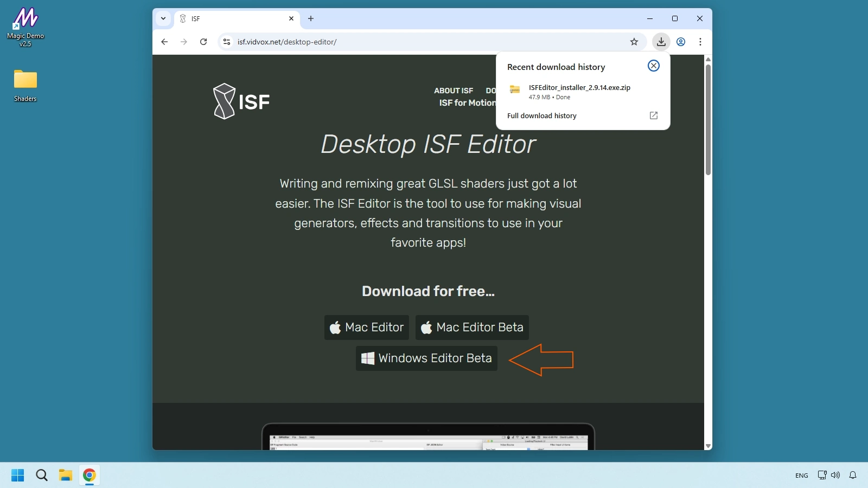
Task: Maximize the Chrome window
Action: pos(675,18)
